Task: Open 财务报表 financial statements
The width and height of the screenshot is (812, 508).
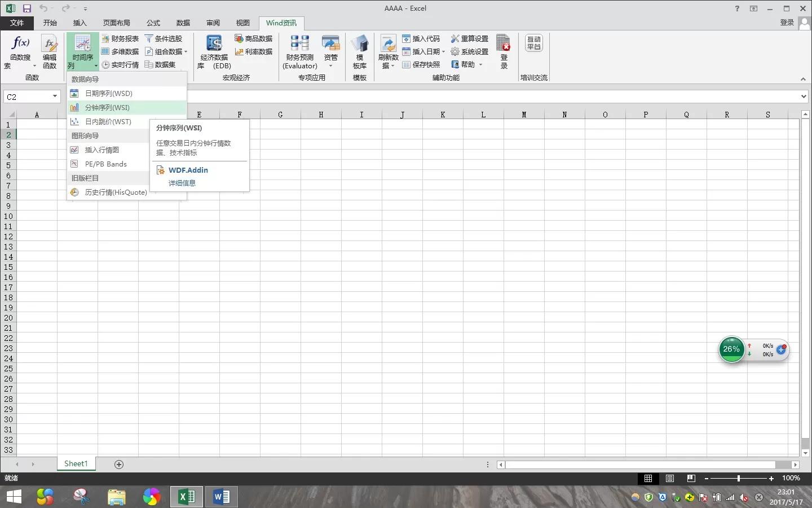Action: click(120, 38)
